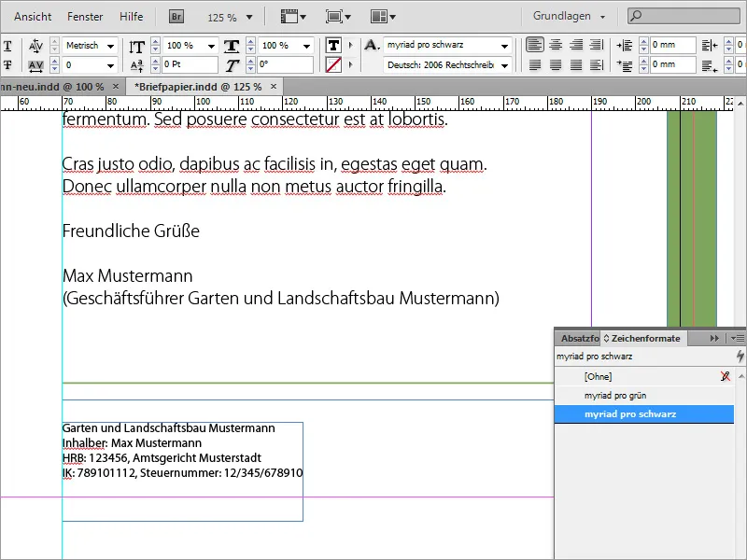Click into the left indent 0 mm field

(x=672, y=45)
